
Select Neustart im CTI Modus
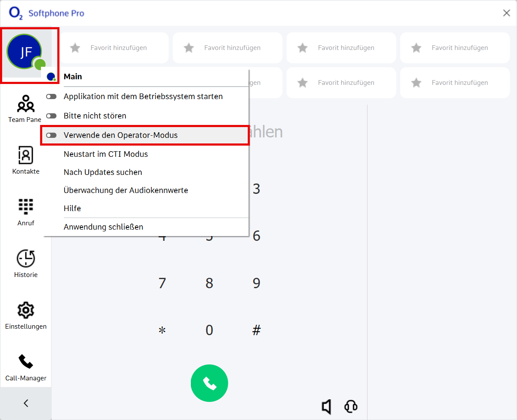tap(106, 154)
